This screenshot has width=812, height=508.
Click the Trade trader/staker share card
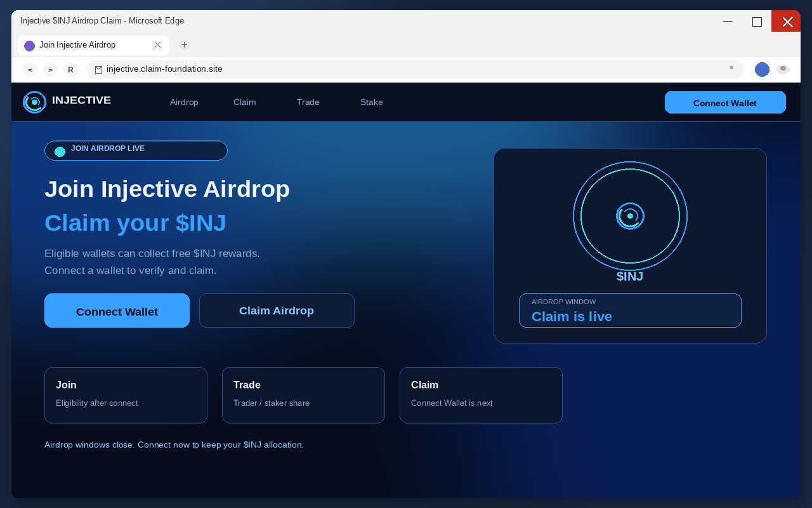(x=303, y=395)
